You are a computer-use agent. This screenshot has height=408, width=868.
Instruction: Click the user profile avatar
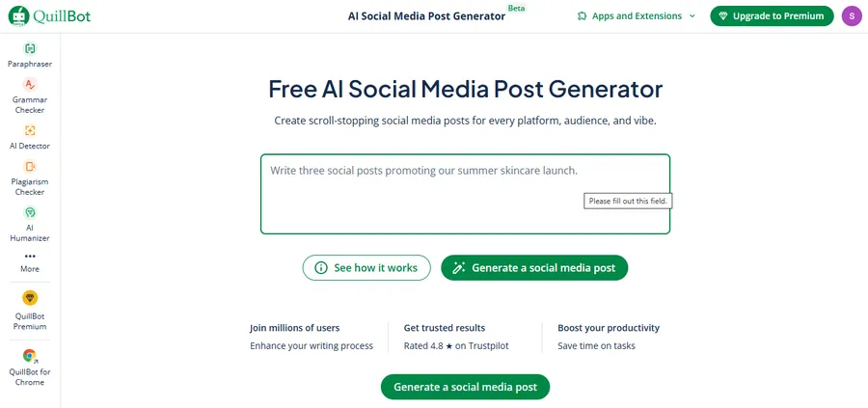click(851, 15)
